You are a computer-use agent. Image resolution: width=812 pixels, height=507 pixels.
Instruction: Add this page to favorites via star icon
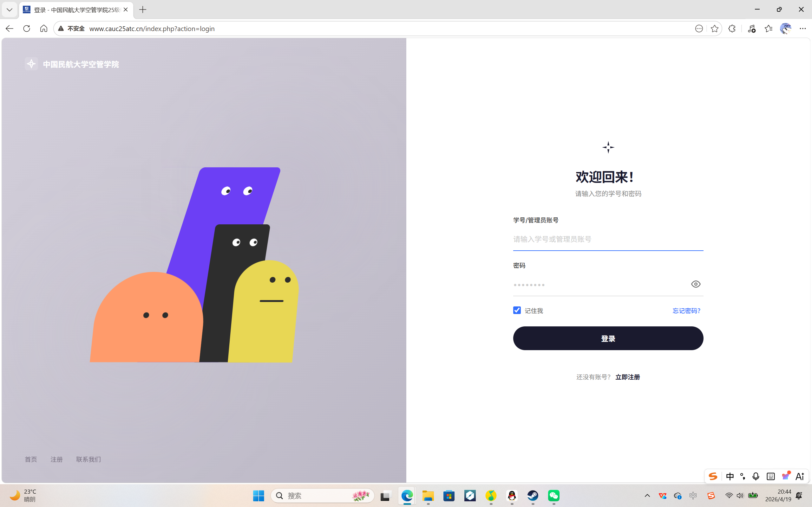point(714,29)
